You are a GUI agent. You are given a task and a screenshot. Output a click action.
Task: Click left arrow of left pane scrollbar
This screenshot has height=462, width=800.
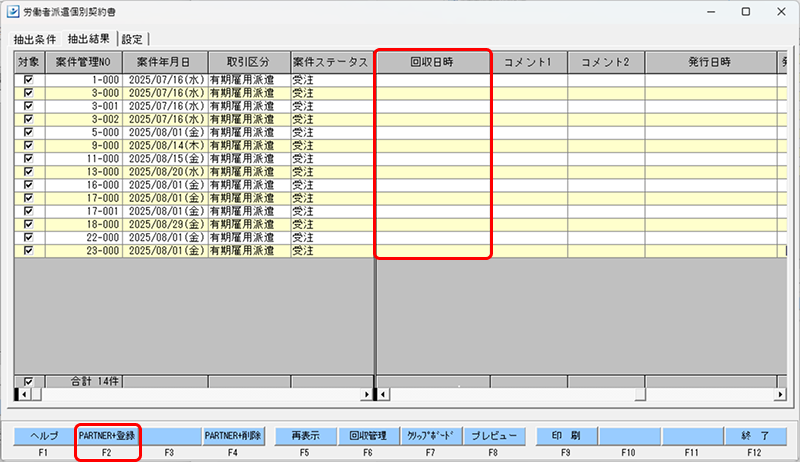[x=24, y=394]
